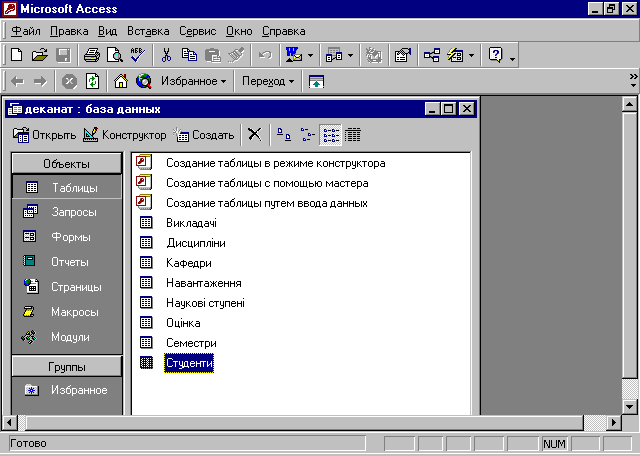Image resolution: width=640 pixels, height=456 pixels.
Task: Open the Справка menu
Action: point(284,31)
